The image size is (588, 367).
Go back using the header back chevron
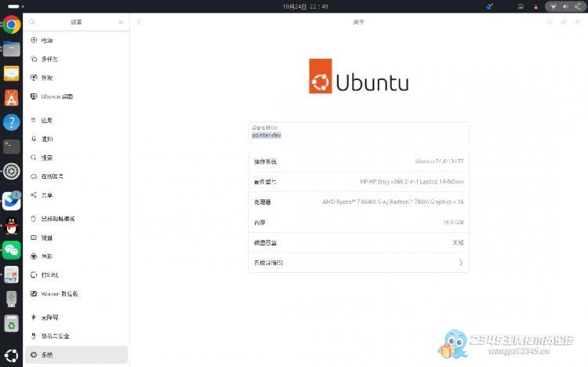click(139, 22)
